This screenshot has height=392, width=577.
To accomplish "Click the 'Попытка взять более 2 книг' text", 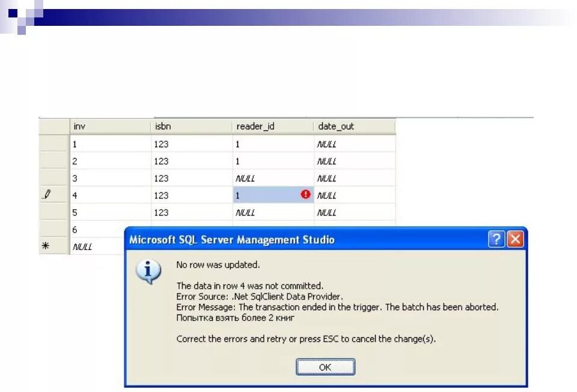I will coord(235,317).
